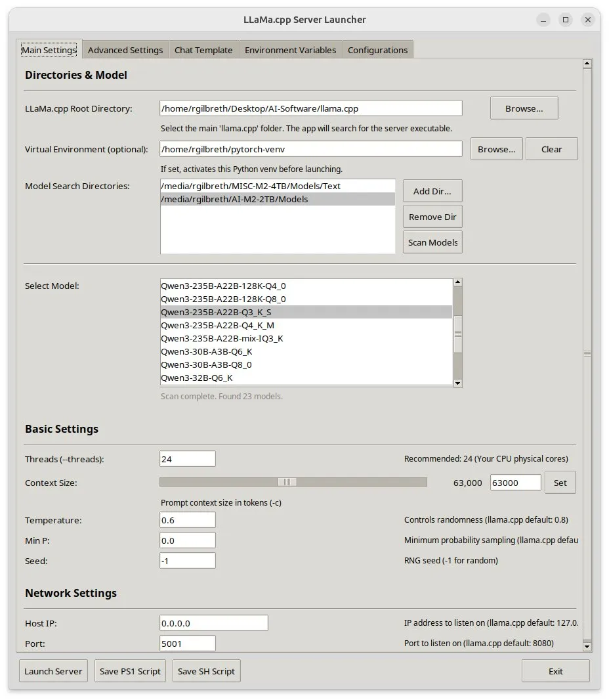Save the SH script
Screen dimensions: 609x700
(x=206, y=671)
